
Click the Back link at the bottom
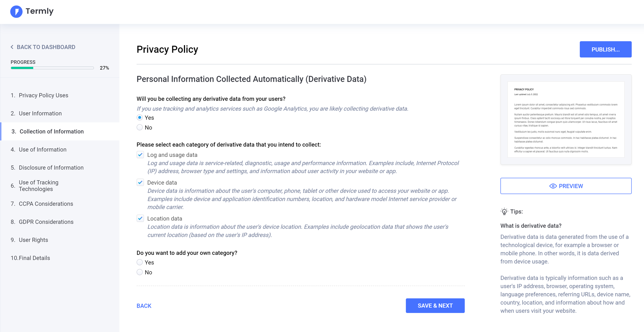(x=144, y=306)
